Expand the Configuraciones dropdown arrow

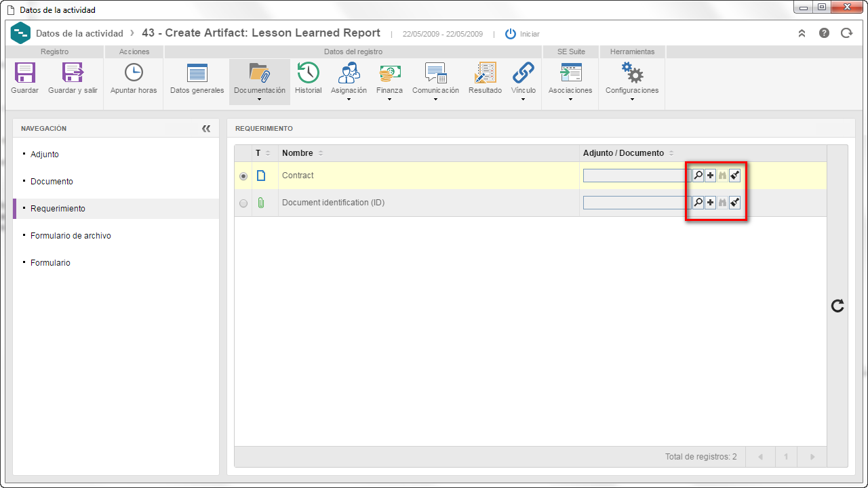[632, 99]
